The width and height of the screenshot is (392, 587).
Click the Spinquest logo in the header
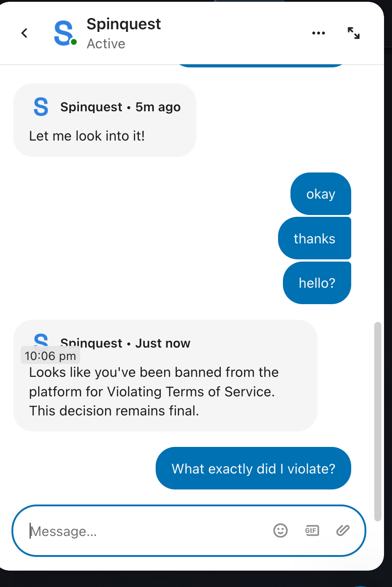coord(63,33)
